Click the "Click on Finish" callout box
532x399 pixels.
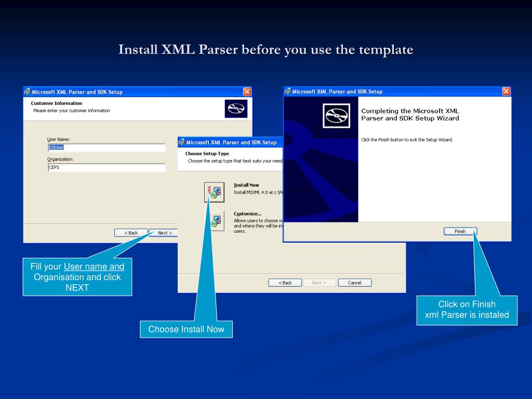click(x=467, y=310)
